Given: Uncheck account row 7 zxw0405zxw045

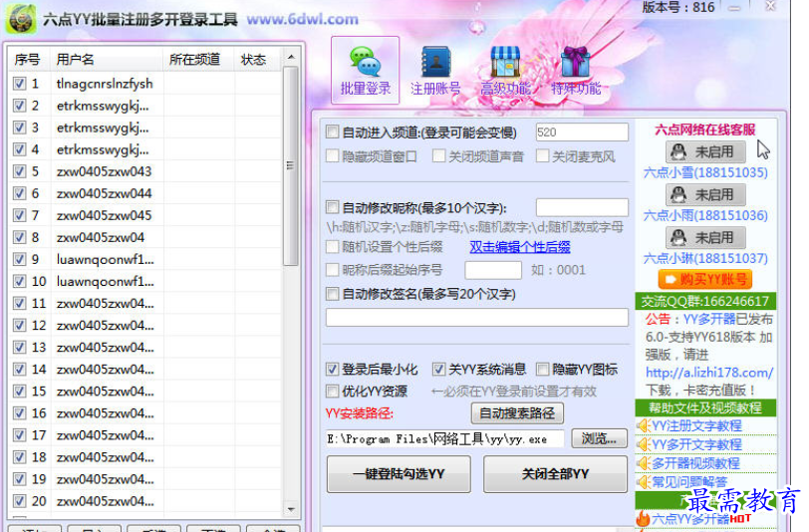Looking at the screenshot, I should pos(20,215).
